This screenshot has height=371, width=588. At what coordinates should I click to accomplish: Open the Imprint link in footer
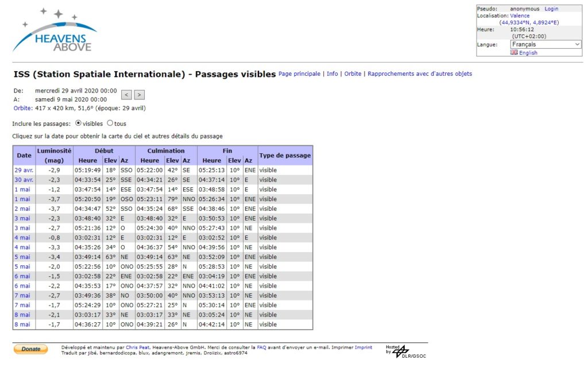point(363,347)
